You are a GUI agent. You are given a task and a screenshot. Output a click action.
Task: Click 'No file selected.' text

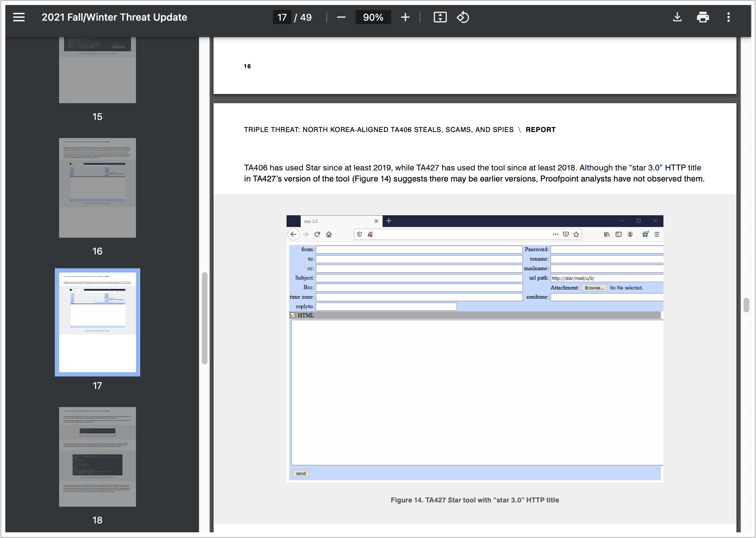pyautogui.click(x=626, y=288)
